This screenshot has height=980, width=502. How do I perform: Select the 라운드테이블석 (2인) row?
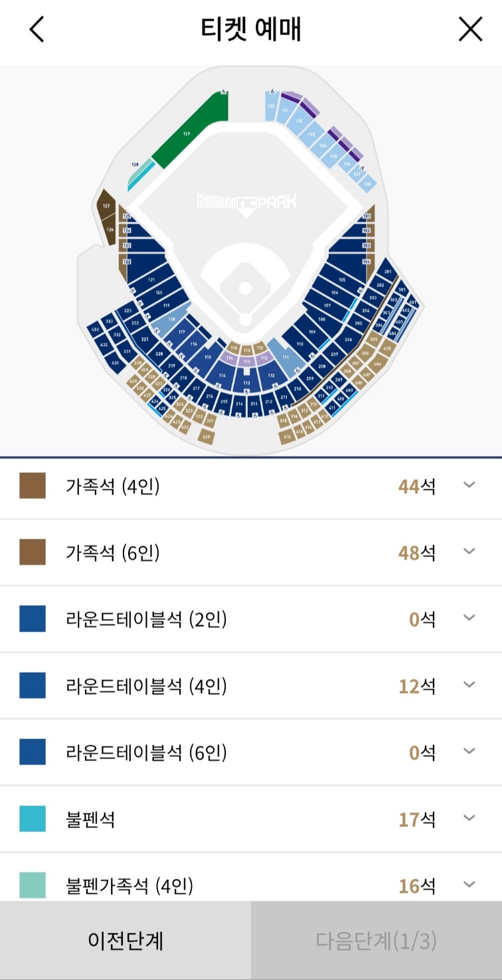(251, 619)
